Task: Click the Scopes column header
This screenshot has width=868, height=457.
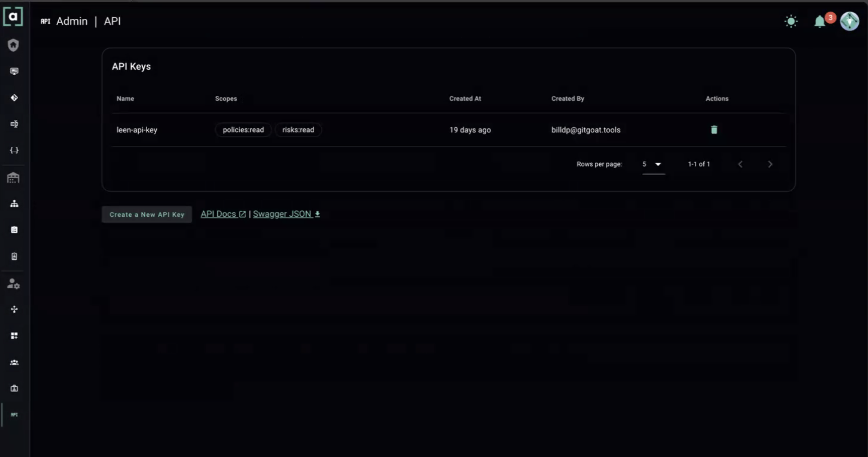Action: (x=226, y=98)
